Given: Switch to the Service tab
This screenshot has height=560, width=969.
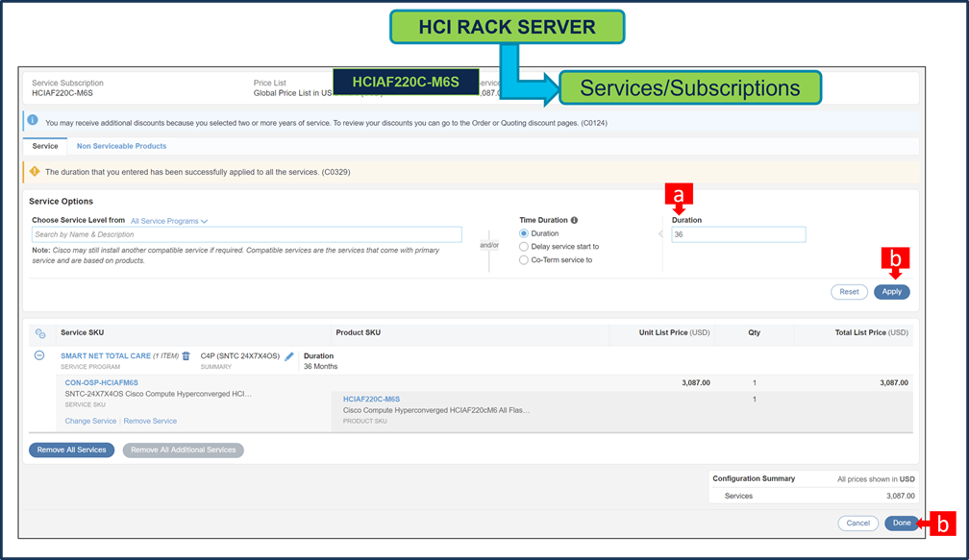Looking at the screenshot, I should tap(45, 146).
